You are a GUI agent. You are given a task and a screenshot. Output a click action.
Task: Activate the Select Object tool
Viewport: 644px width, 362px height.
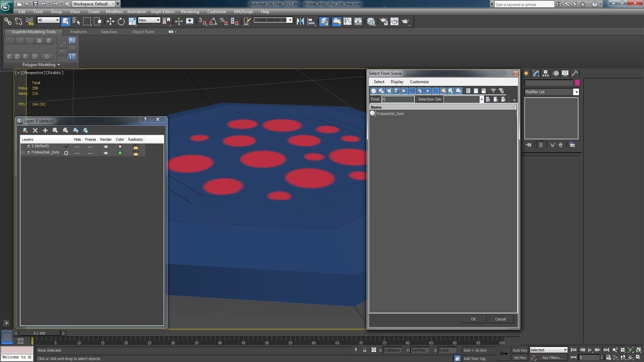pos(66,21)
